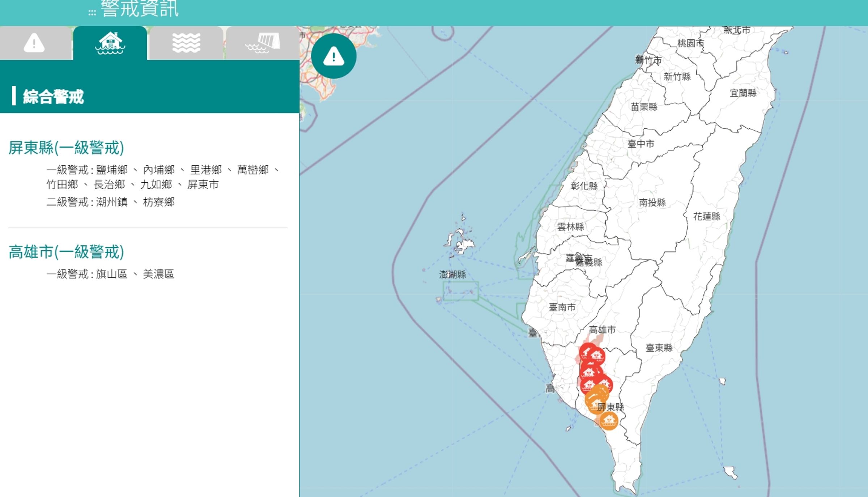Select 九如鄉 in the alert list

point(156,184)
